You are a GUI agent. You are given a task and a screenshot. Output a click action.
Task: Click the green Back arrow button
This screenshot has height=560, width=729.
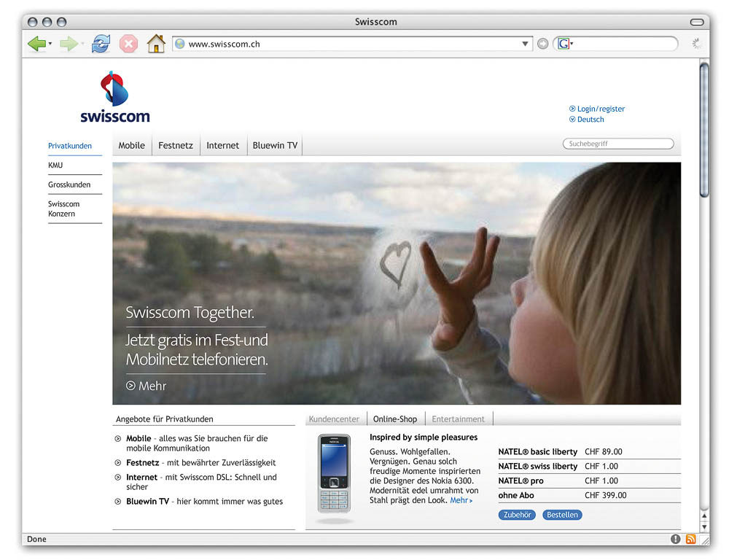(x=36, y=44)
